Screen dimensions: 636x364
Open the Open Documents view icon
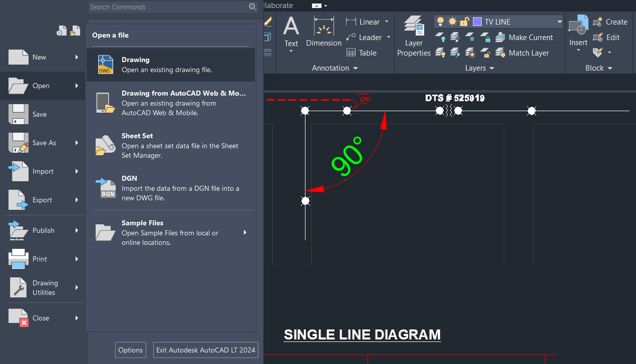pos(75,31)
